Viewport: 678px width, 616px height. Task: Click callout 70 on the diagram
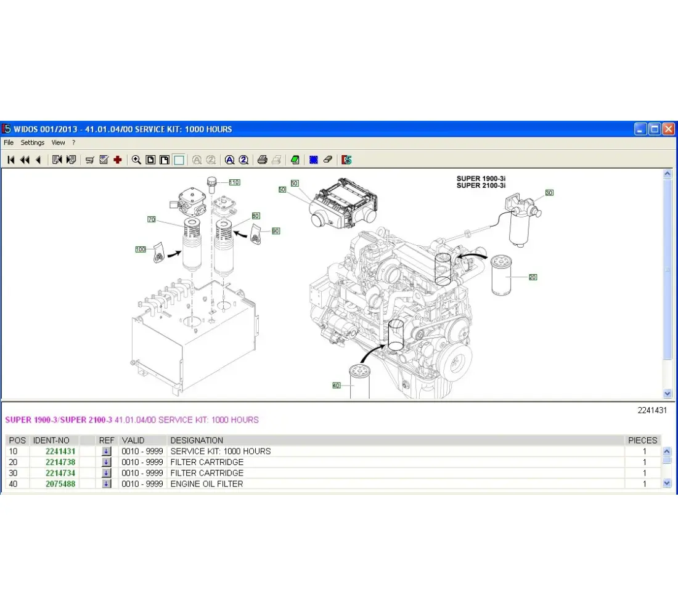coord(152,219)
